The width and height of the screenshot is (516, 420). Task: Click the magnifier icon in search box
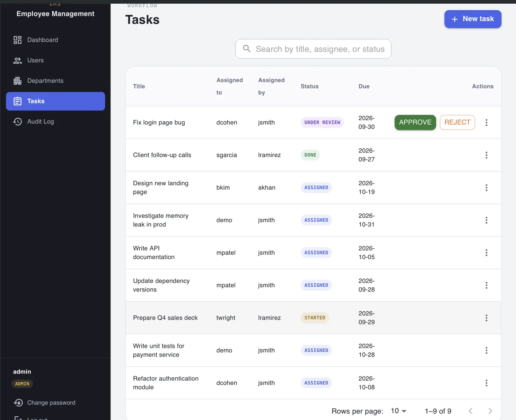[x=247, y=49]
